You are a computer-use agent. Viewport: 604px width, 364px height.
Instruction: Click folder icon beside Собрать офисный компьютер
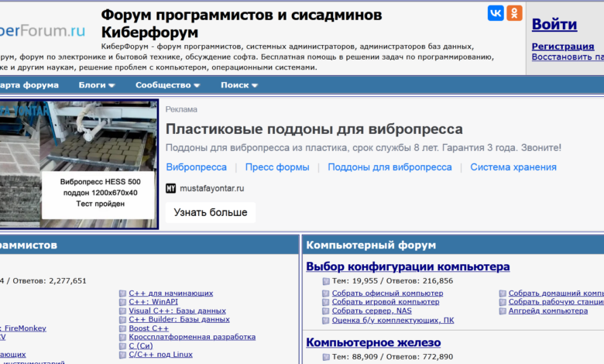coord(326,294)
